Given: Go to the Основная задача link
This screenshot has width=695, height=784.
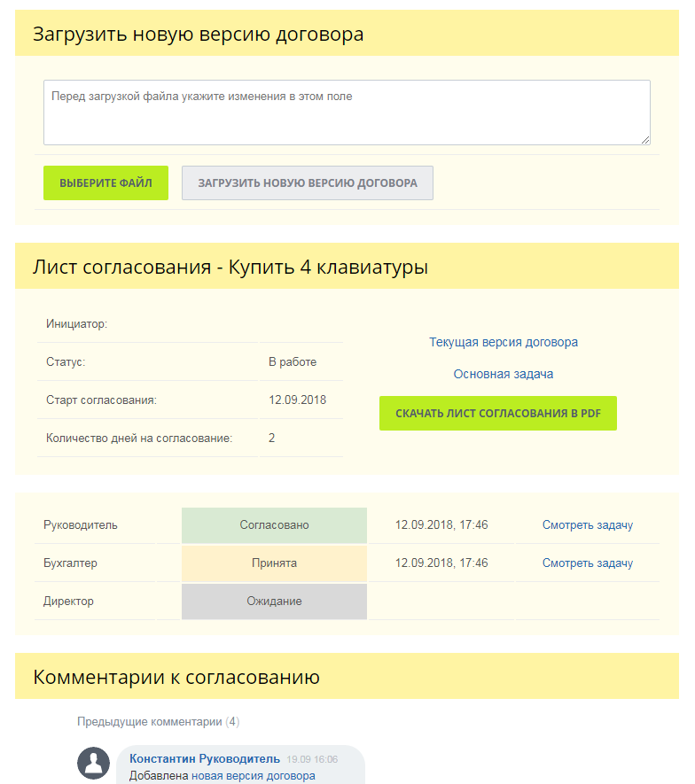Looking at the screenshot, I should pyautogui.click(x=503, y=374).
